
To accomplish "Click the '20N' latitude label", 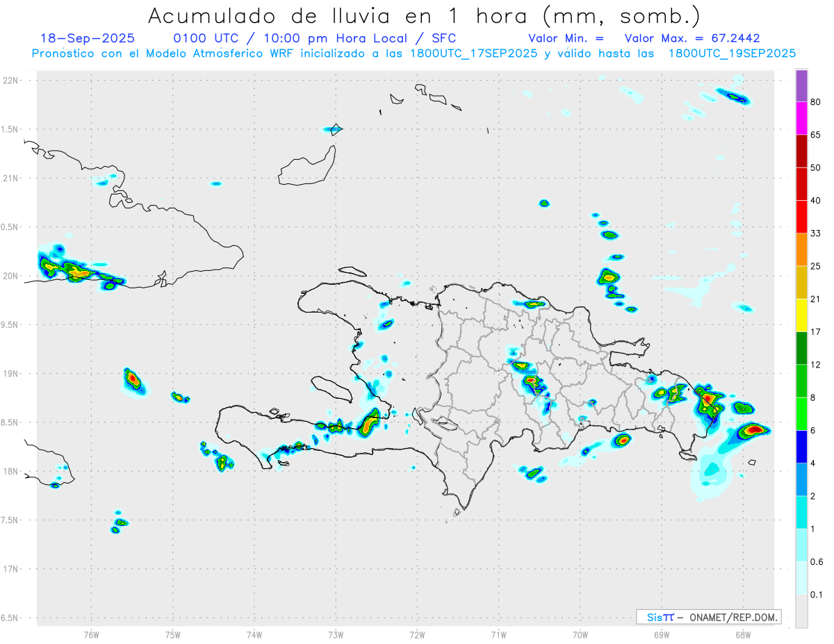I will coord(10,276).
